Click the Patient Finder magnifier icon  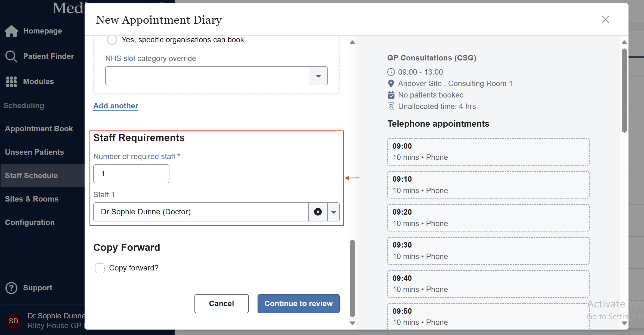coord(11,56)
